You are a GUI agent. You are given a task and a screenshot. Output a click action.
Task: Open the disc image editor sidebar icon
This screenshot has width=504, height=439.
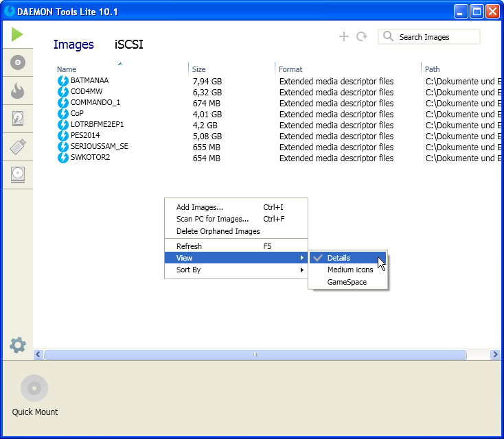coord(18,62)
